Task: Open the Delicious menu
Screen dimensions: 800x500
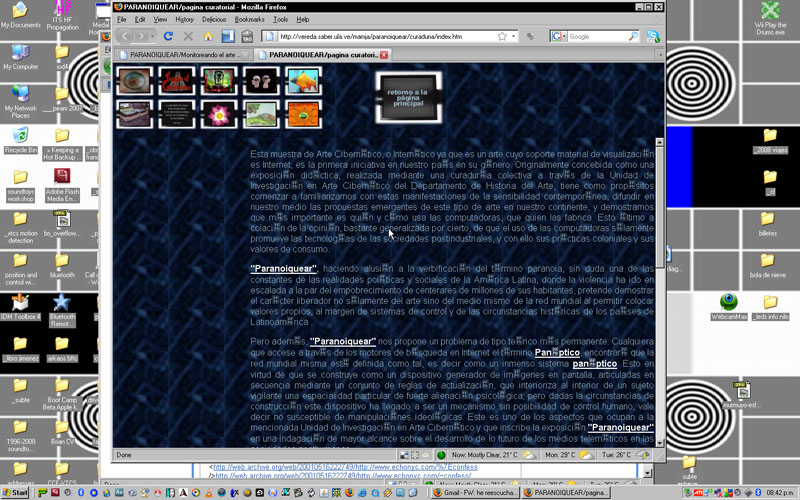Action: [x=214, y=19]
